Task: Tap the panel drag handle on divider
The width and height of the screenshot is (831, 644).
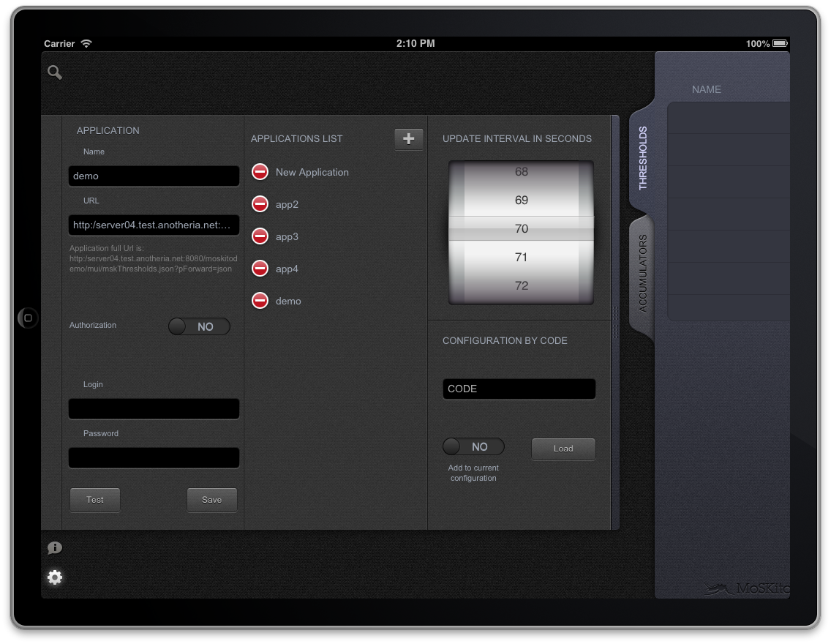Action: pyautogui.click(x=615, y=322)
